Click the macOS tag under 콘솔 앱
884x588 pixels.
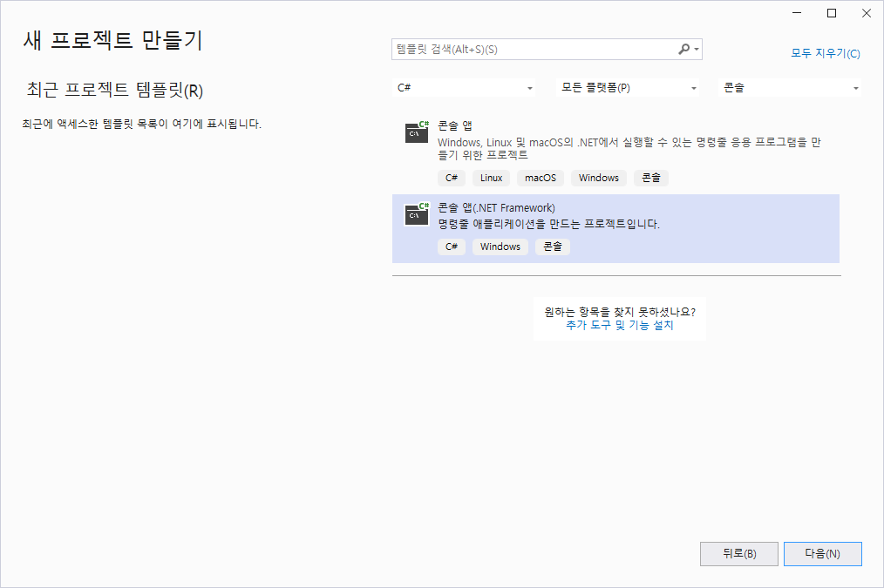[540, 177]
